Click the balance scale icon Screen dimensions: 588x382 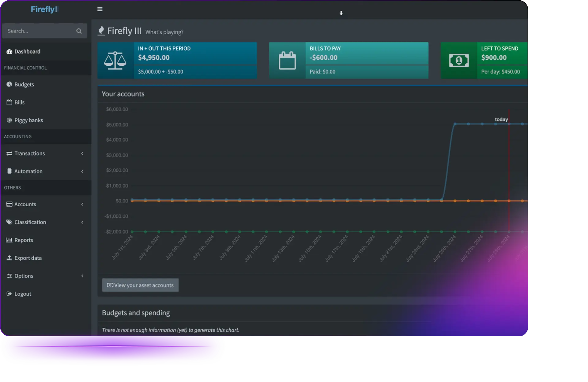[115, 60]
